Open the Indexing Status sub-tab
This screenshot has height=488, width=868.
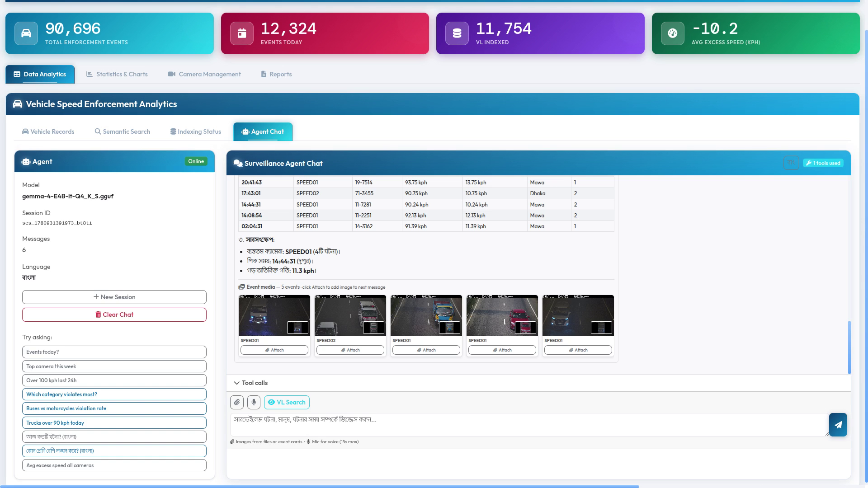click(196, 131)
